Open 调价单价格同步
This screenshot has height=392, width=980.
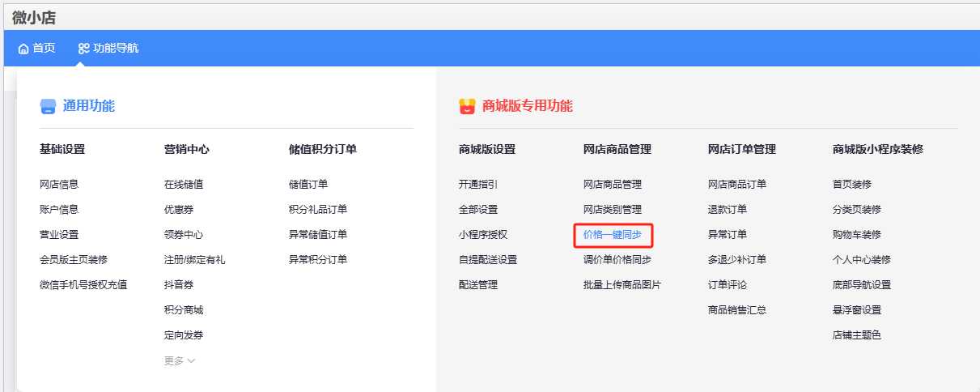tap(617, 260)
